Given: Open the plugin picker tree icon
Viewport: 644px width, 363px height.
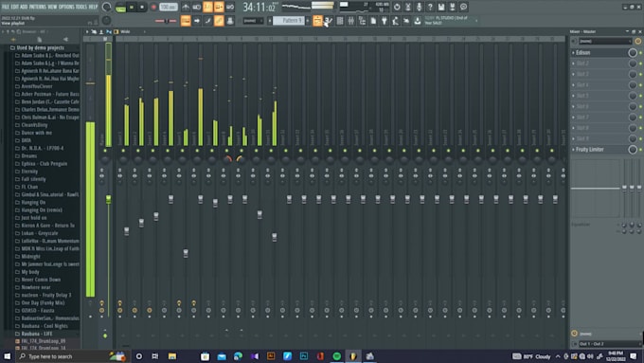Looking at the screenshot, I should [362, 21].
